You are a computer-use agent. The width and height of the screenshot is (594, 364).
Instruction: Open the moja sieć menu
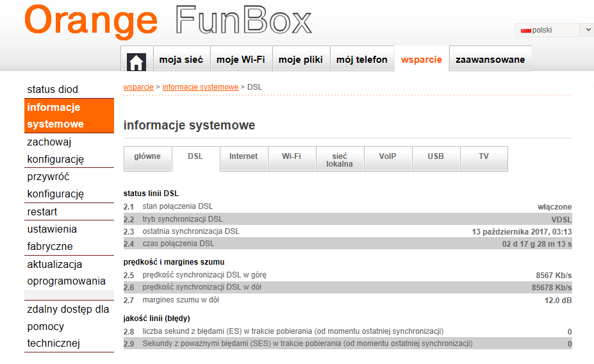coord(181,60)
